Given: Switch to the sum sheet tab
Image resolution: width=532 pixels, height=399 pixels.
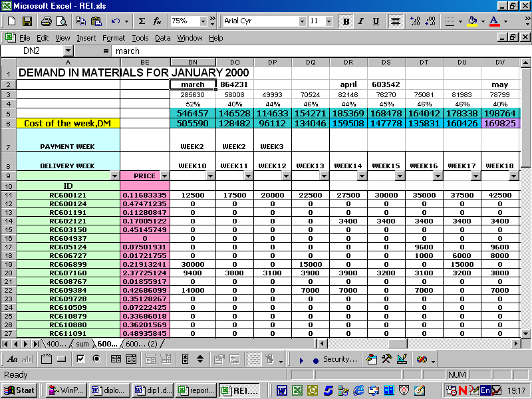Looking at the screenshot, I should click(82, 344).
